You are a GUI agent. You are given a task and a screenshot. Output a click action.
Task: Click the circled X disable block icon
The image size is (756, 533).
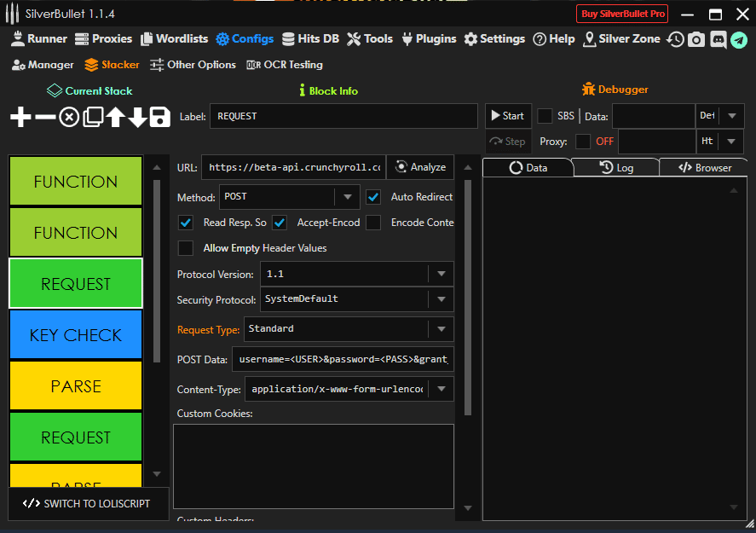(69, 118)
